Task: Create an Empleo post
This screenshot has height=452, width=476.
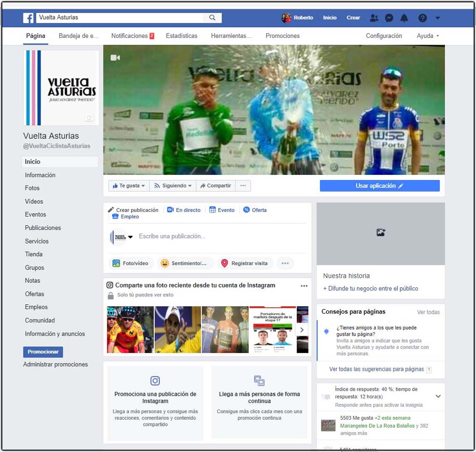Action: point(125,217)
